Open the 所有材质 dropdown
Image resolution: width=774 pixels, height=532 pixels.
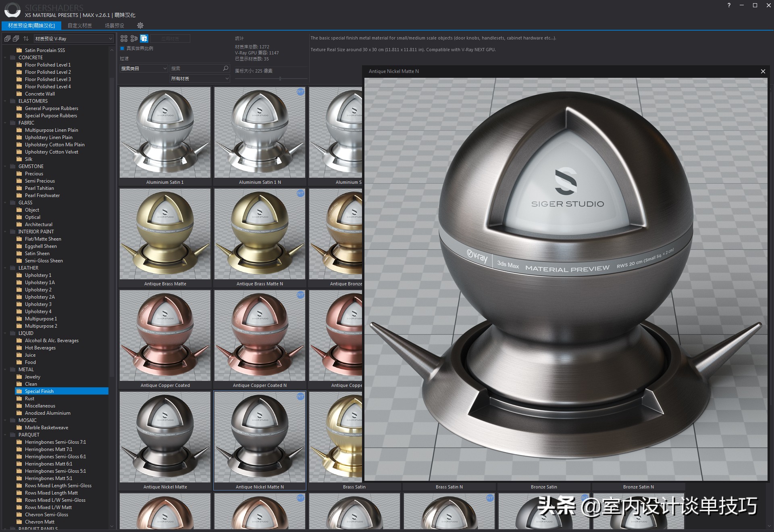pyautogui.click(x=200, y=78)
